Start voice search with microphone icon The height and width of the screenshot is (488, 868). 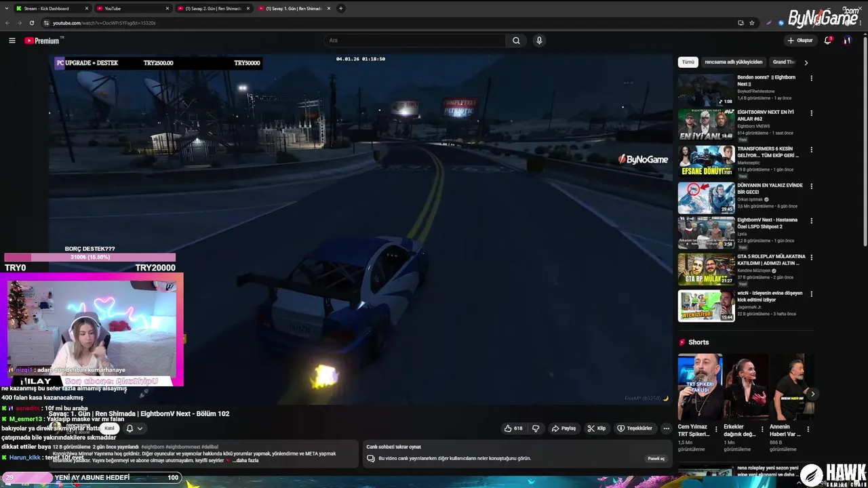coord(539,41)
